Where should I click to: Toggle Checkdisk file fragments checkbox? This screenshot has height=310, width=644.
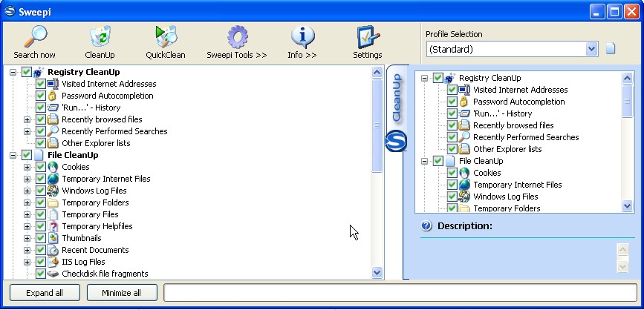40,274
